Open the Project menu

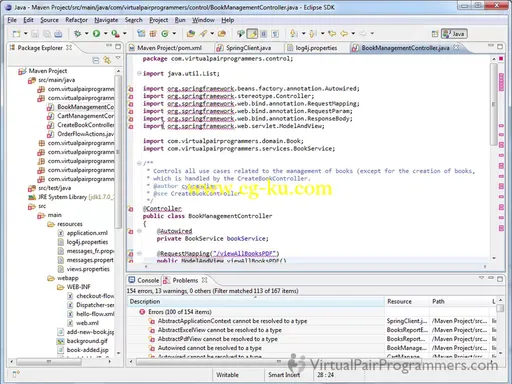click(158, 20)
